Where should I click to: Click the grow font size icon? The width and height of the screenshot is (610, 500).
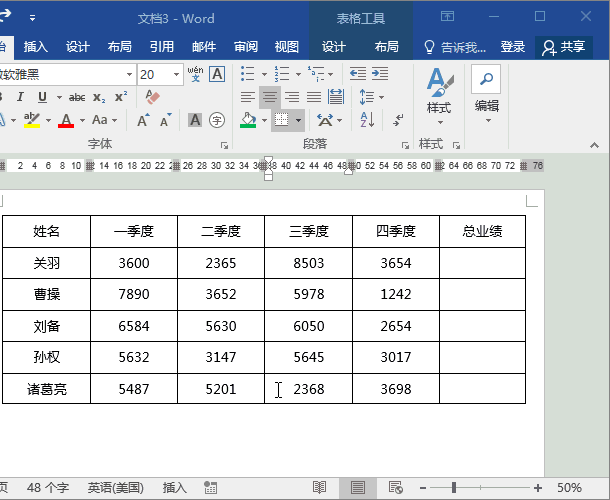pos(143,120)
